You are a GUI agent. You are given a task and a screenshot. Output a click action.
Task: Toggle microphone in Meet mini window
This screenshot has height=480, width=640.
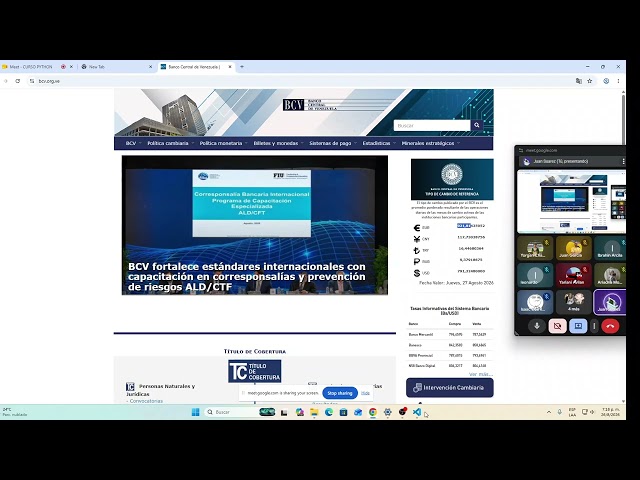tap(537, 326)
